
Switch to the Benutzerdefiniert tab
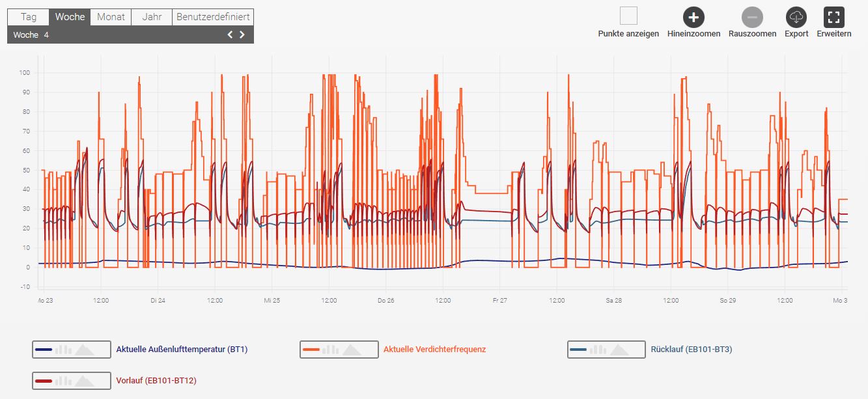tap(213, 17)
